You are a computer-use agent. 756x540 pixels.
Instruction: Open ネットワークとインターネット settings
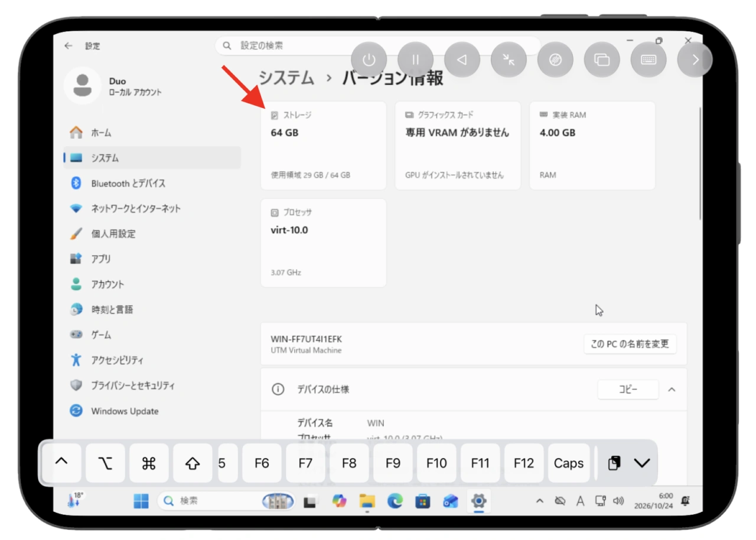(x=152, y=208)
